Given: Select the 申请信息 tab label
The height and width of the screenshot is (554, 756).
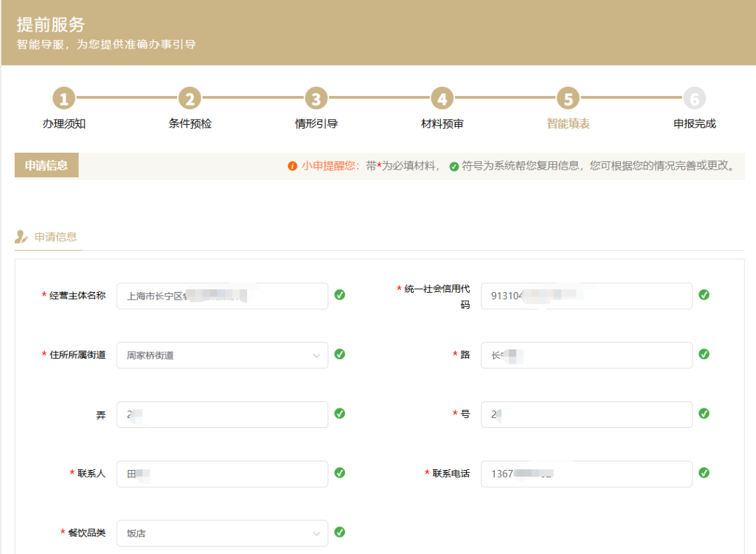Looking at the screenshot, I should [x=56, y=237].
